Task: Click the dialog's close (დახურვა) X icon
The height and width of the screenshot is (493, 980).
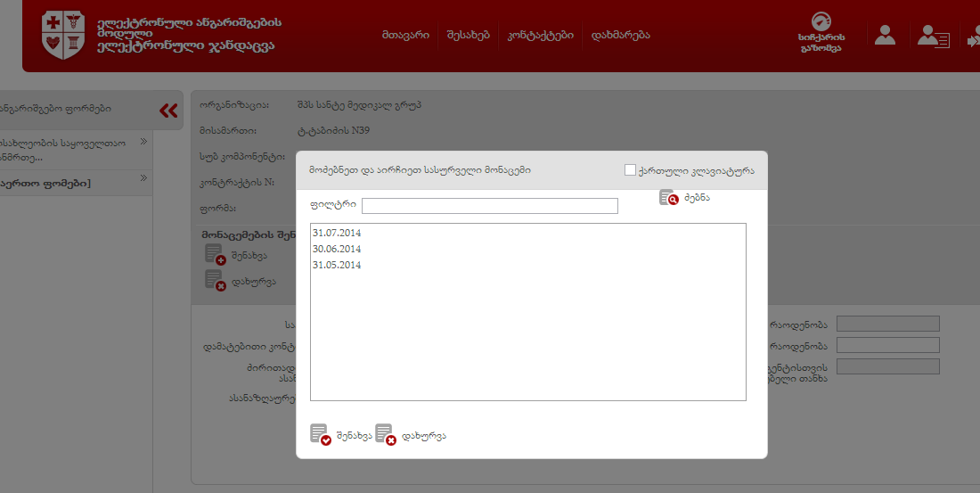Action: tap(385, 434)
